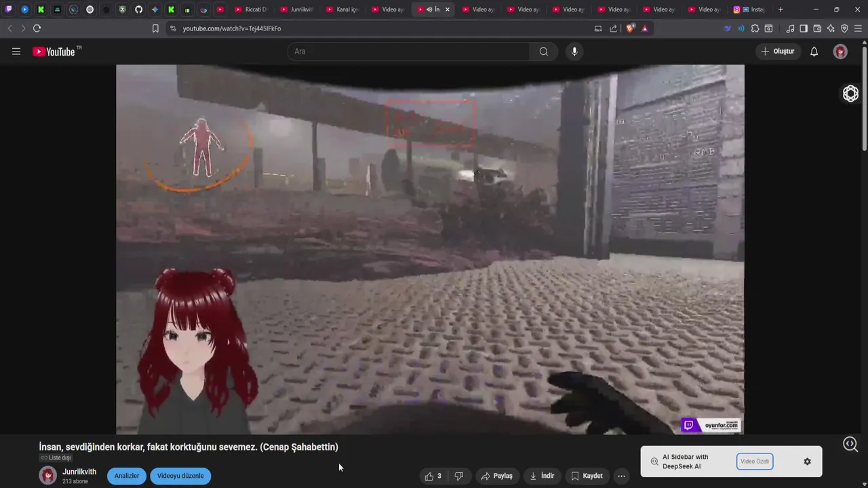Click the video player area
The image size is (868, 488).
[x=430, y=249]
